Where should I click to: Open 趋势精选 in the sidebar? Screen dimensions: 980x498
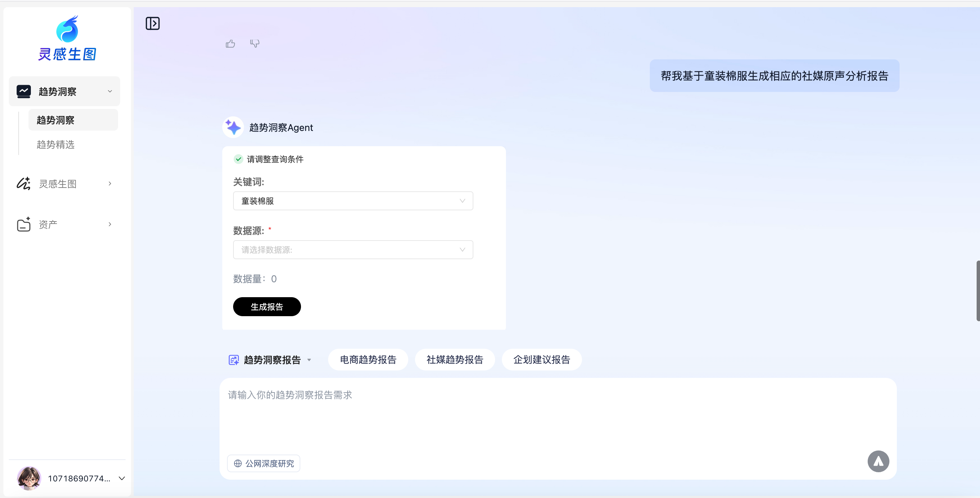(x=56, y=145)
